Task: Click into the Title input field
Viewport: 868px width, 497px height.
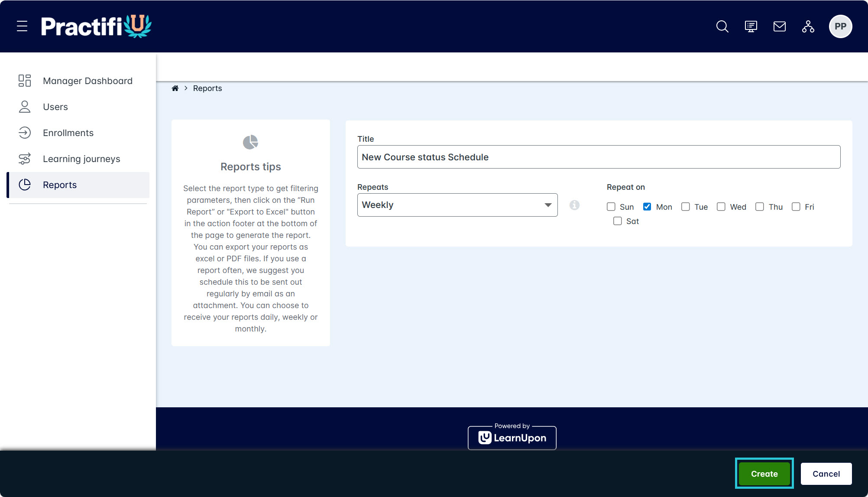Action: (x=599, y=157)
